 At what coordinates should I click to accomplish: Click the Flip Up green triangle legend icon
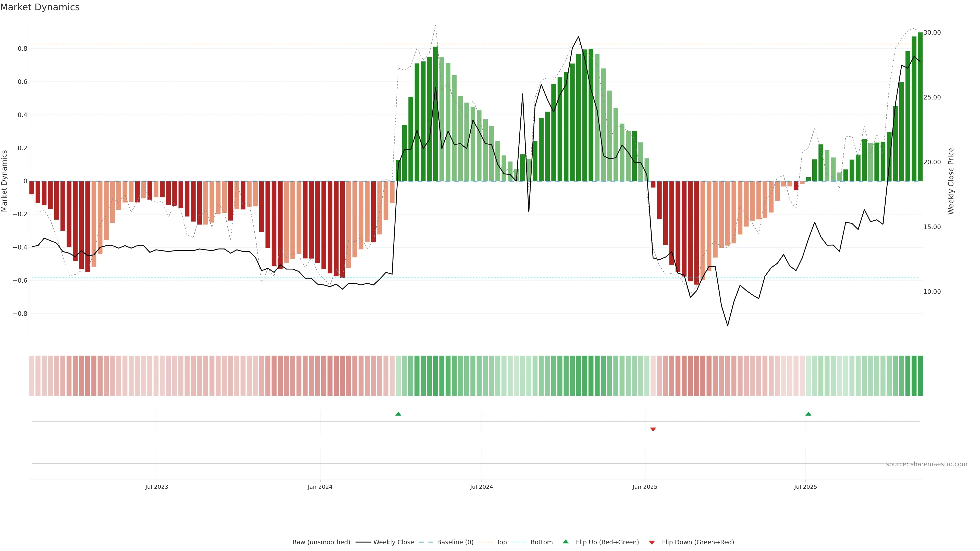pyautogui.click(x=565, y=542)
